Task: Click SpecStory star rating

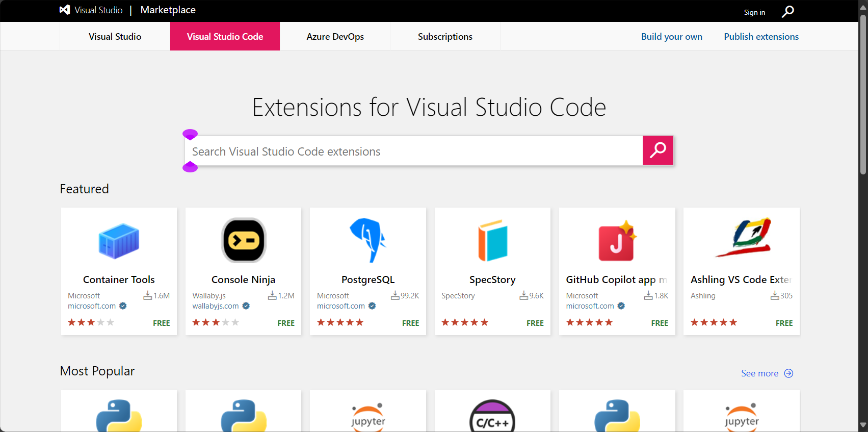Action: coord(464,322)
